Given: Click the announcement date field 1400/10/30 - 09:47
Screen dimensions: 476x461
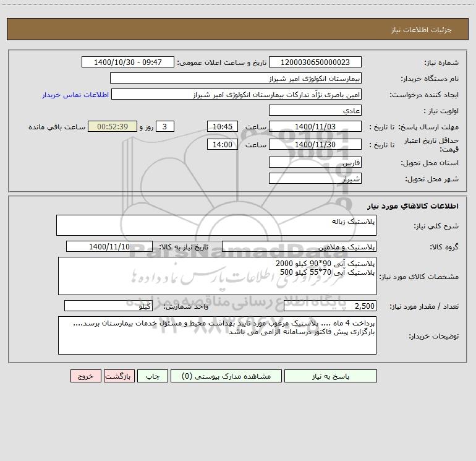Looking at the screenshot, I should pos(128,62).
